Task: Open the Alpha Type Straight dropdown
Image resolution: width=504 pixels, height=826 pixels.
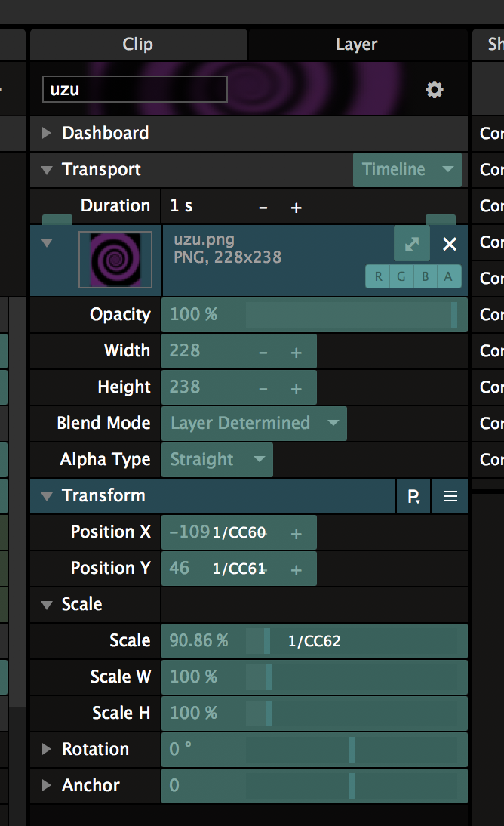Action: tap(217, 460)
